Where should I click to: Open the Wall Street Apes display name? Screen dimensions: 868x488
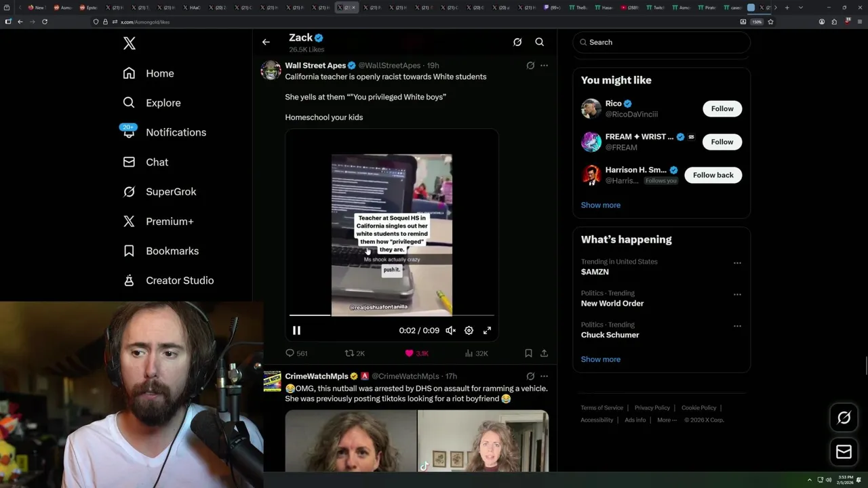[315, 66]
